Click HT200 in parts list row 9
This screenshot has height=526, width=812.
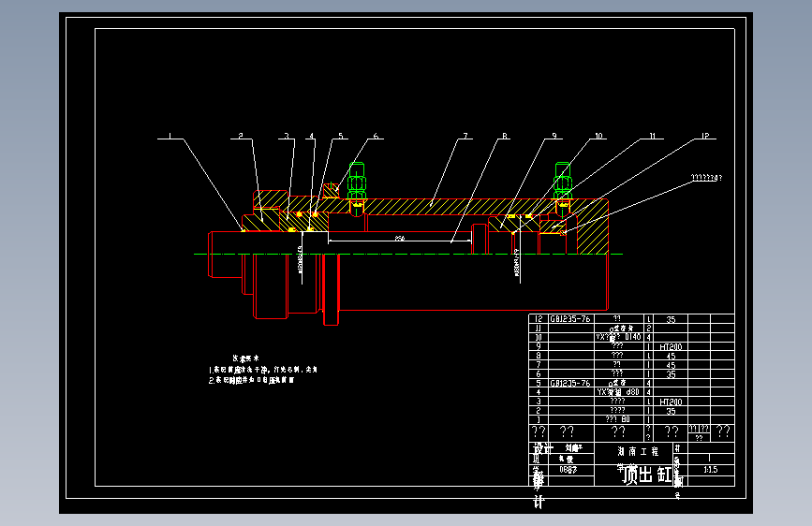click(671, 347)
